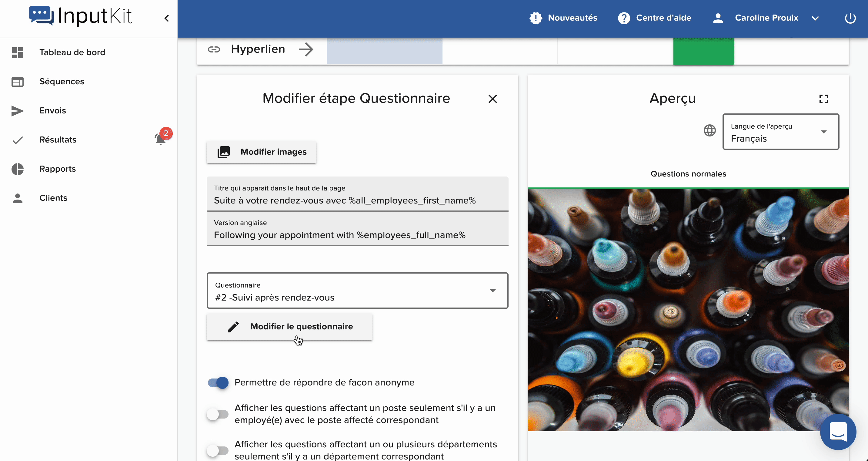Click the InputKit logo
Viewport: 868px width, 461px height.
point(80,16)
